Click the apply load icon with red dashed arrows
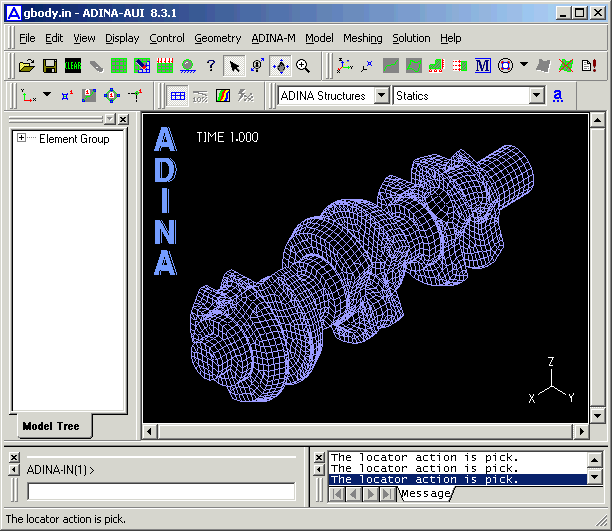The height and width of the screenshot is (531, 612). pyautogui.click(x=460, y=66)
